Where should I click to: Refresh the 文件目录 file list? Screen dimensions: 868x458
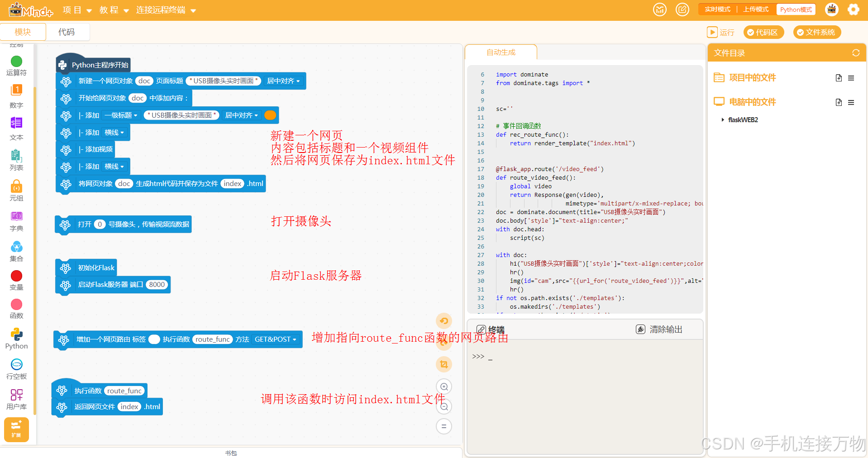click(x=856, y=53)
